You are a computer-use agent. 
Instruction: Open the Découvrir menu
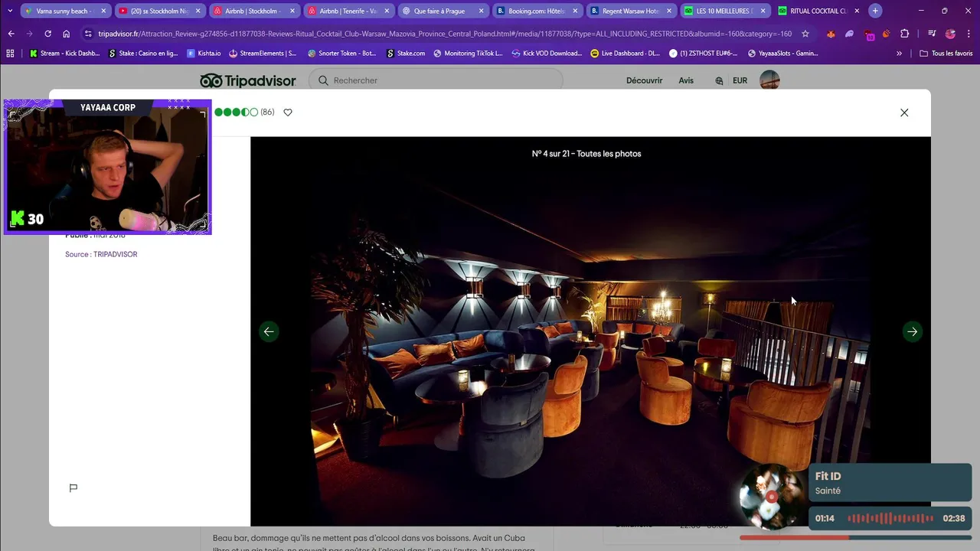[644, 80]
